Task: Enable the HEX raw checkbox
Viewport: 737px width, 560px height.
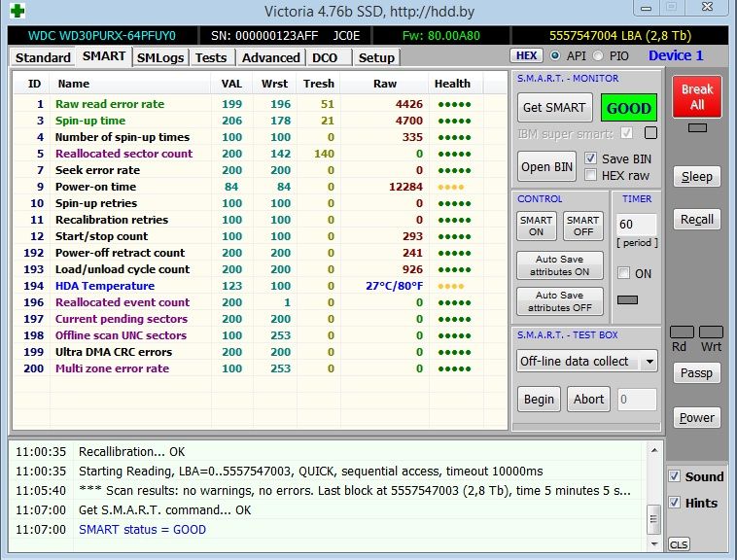Action: [591, 175]
